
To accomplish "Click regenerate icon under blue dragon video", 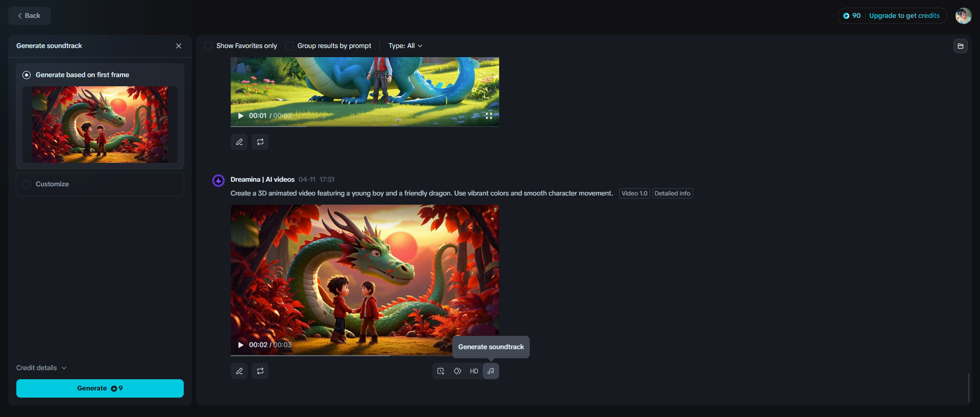I will coord(260,142).
